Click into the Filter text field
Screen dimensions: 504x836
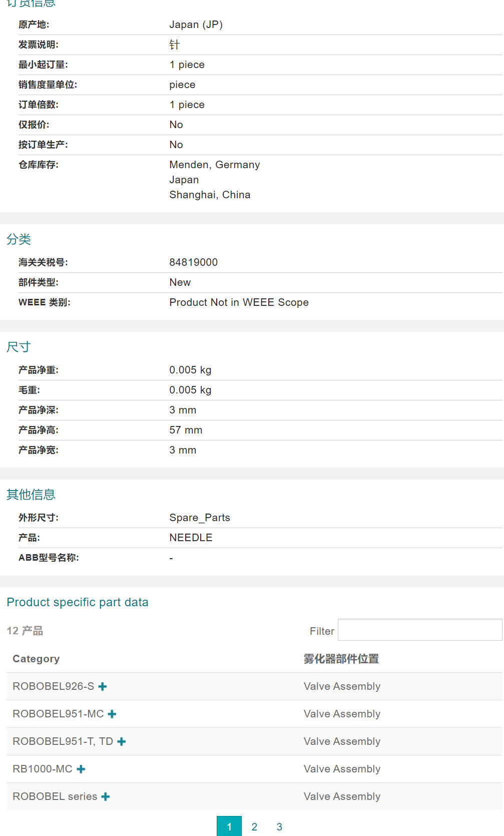coord(419,630)
